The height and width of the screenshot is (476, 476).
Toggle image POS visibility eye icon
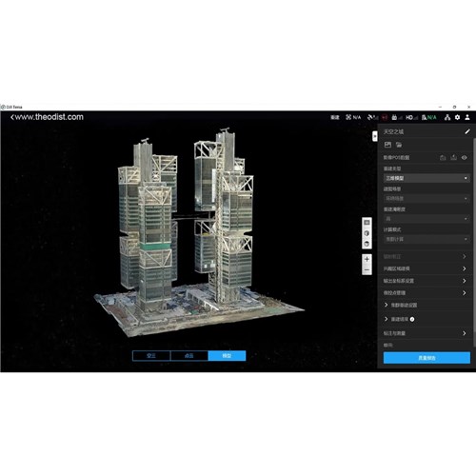pyautogui.click(x=465, y=157)
